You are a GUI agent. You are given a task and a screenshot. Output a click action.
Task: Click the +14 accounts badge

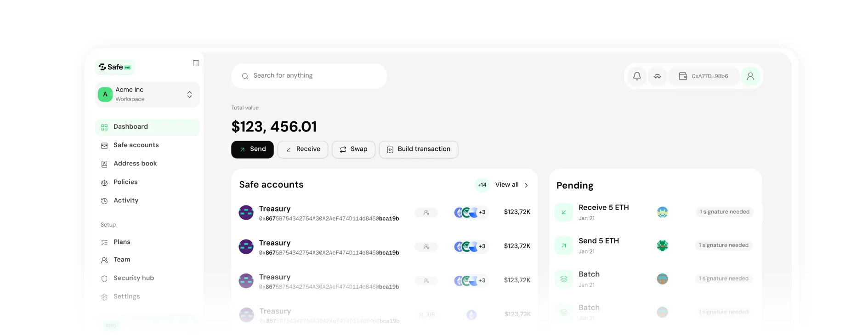482,185
